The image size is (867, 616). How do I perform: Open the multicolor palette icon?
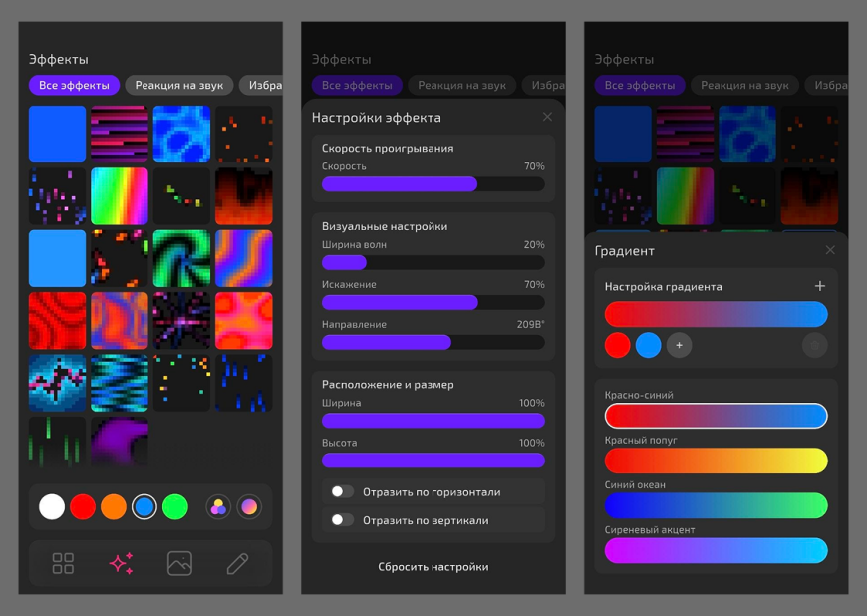pyautogui.click(x=218, y=507)
